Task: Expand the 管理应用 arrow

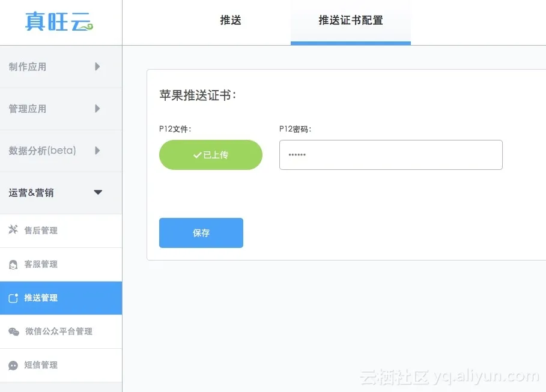Action: (97, 109)
